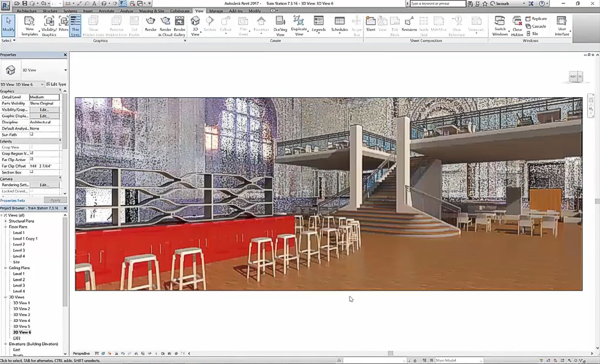Open the Massing & Site ribbon tab
This screenshot has width=600, height=364.
point(152,11)
